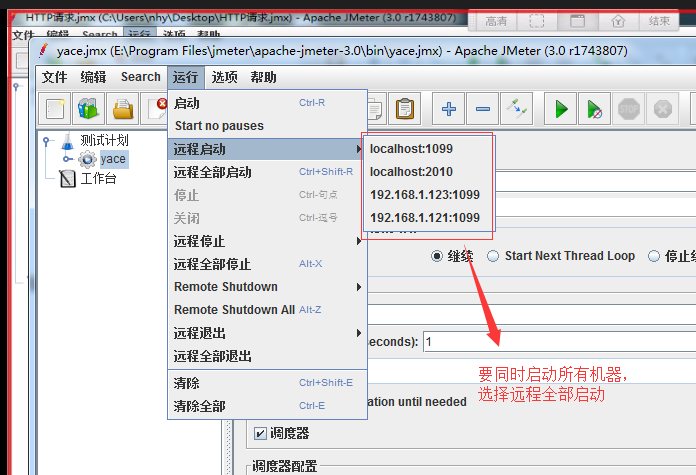This screenshot has width=696, height=475.
Task: Choose 远程全部停止 menu entry
Action: [x=268, y=264]
